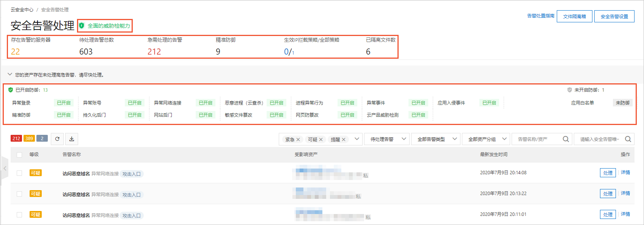Collapse the high-risk alert notice chevron
The width and height of the screenshot is (644, 225).
tap(10, 74)
